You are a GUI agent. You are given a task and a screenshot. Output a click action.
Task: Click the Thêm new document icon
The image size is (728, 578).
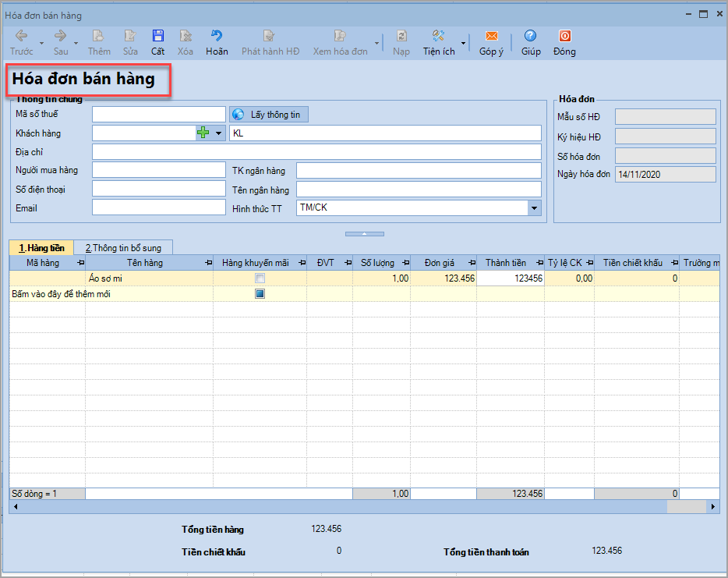coord(98,36)
